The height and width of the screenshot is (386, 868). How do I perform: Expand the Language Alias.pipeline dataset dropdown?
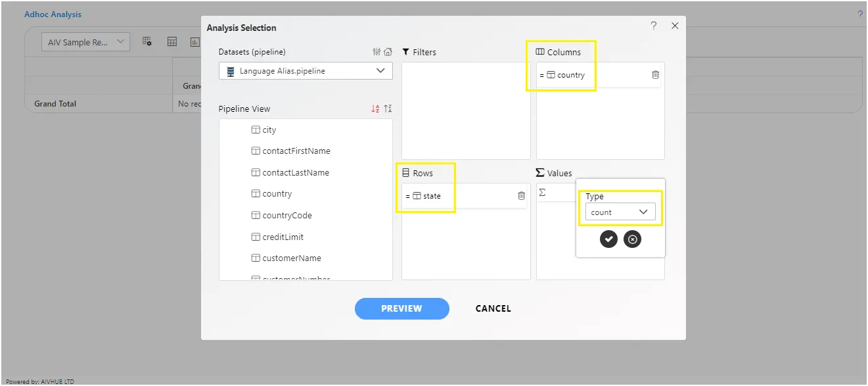click(x=306, y=71)
